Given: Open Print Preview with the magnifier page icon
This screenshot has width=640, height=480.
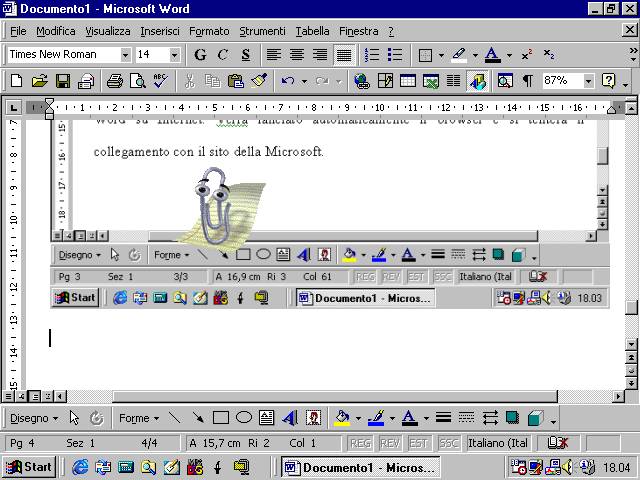Looking at the screenshot, I should 138,81.
